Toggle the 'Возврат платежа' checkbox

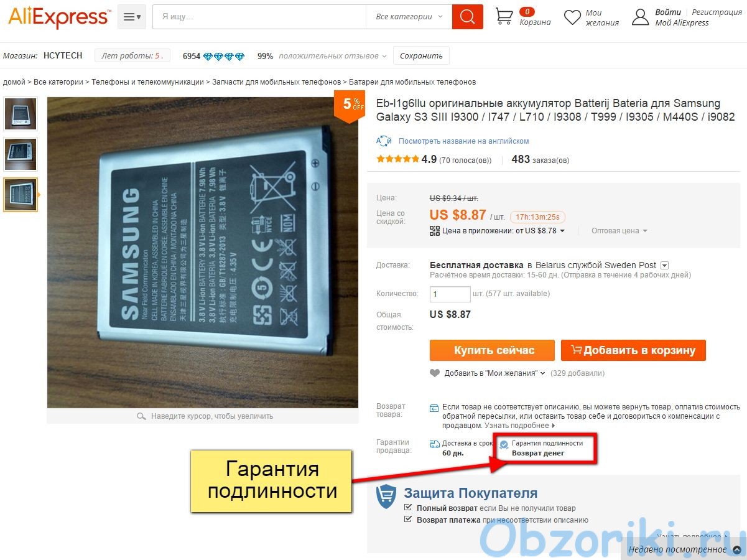tap(408, 520)
